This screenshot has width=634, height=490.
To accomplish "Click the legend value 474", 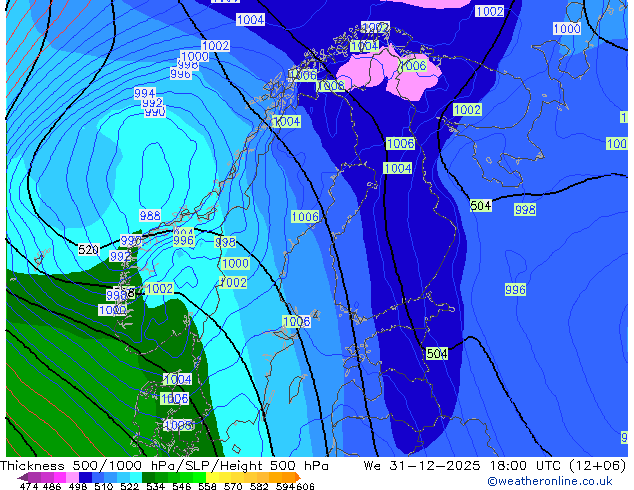I will coord(29,486).
